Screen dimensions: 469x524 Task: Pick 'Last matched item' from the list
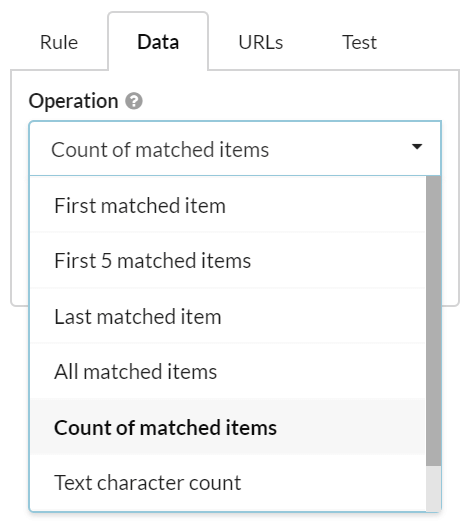pos(228,316)
